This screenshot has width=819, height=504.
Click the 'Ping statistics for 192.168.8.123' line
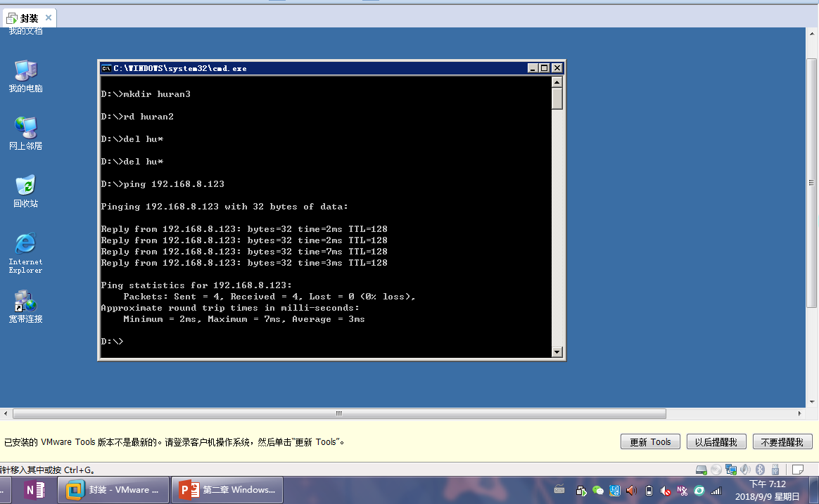pos(196,285)
